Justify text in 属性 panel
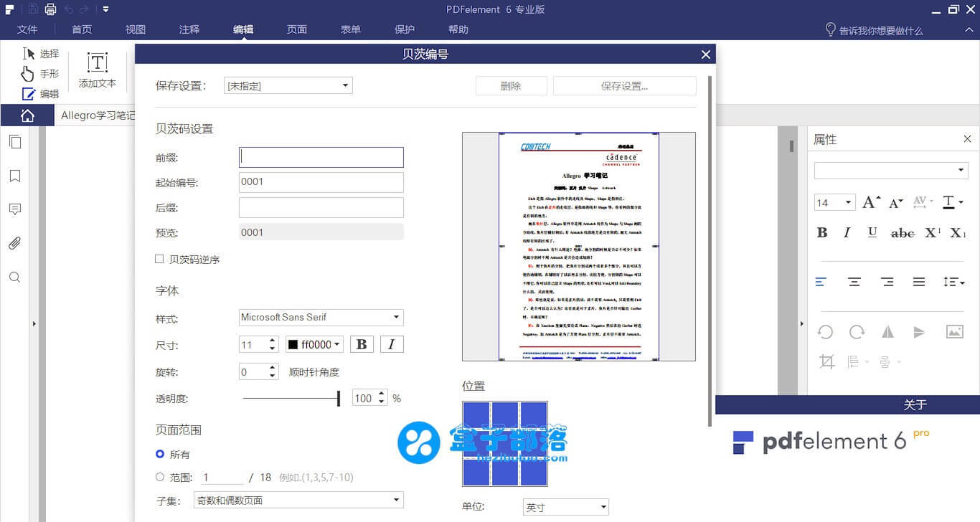Viewport: 980px width, 522px height. tap(919, 283)
